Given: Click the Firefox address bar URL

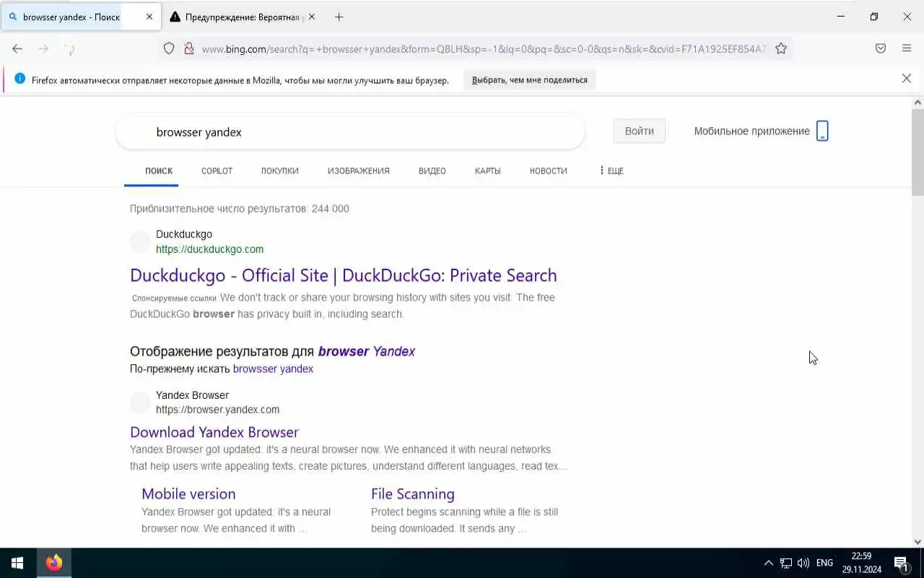Looking at the screenshot, I should point(482,48).
